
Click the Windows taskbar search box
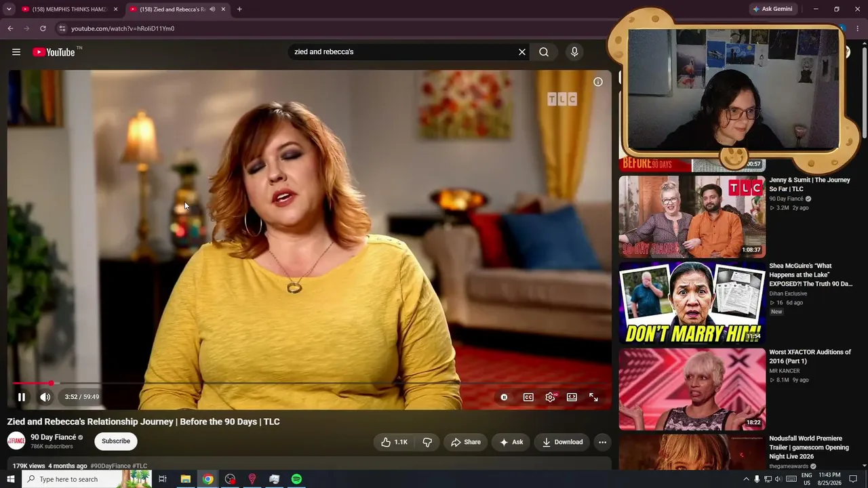coord(87,479)
